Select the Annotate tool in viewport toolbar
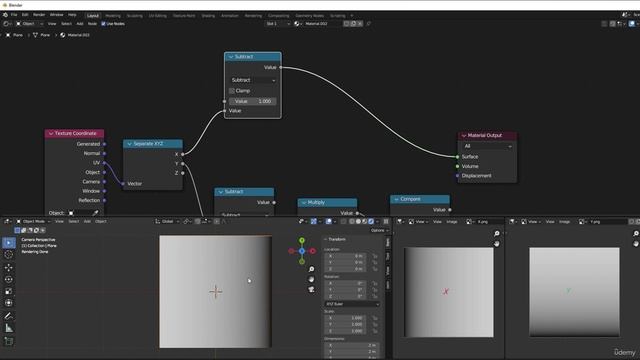 click(x=9, y=316)
